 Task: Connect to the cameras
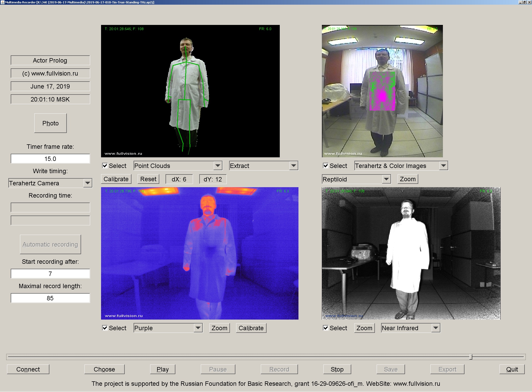28,369
